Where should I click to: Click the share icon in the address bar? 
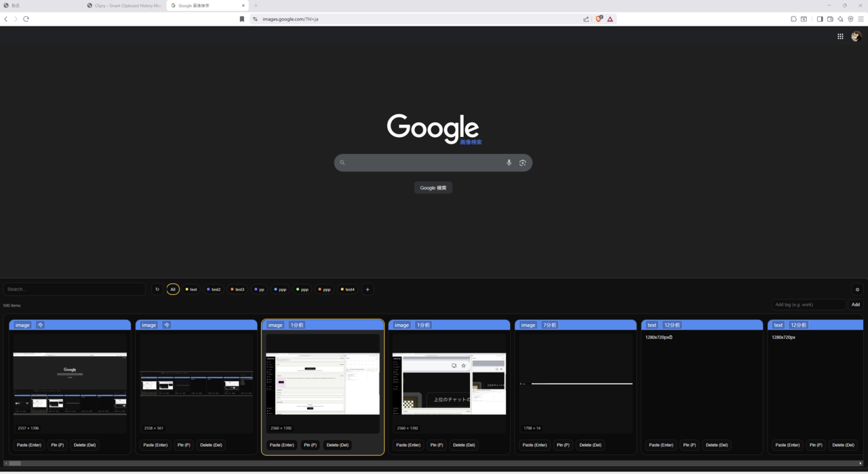[586, 19]
